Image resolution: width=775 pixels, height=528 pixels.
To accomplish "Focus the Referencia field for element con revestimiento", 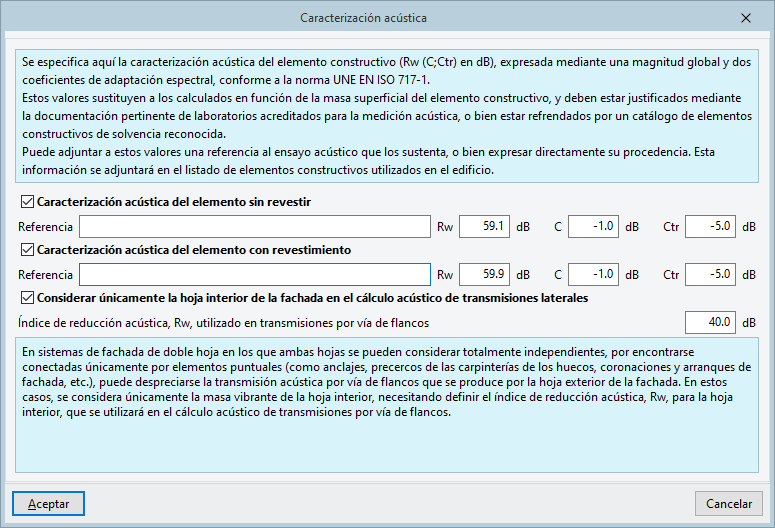I will (x=255, y=274).
